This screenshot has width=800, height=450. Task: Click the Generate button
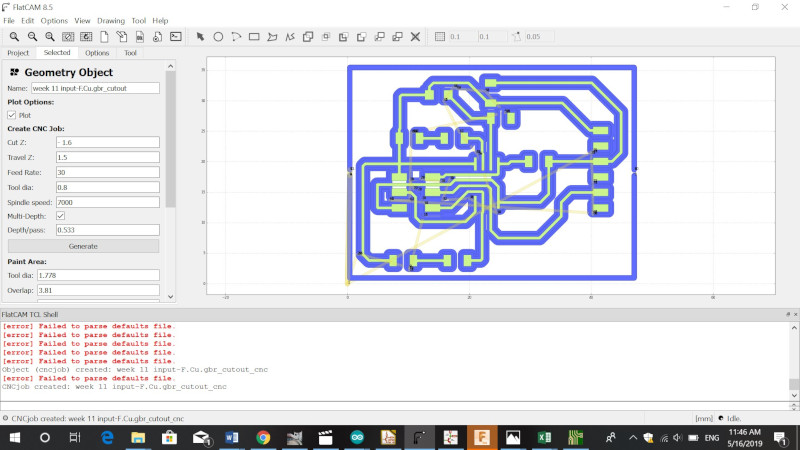click(x=83, y=246)
